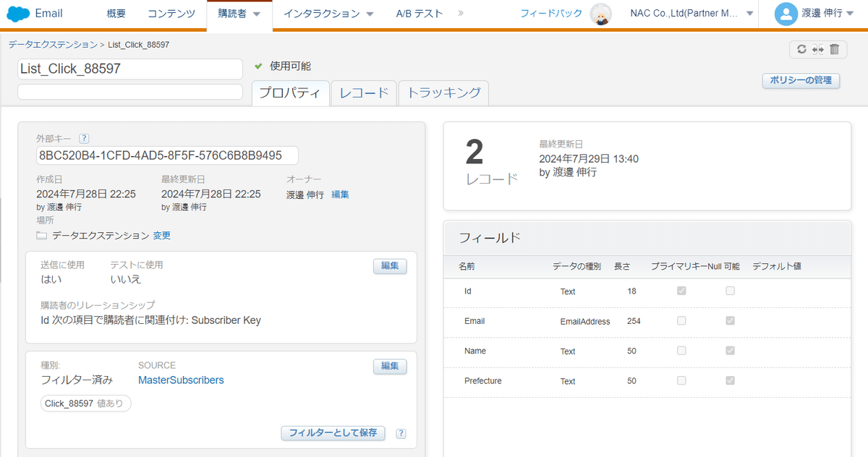Click the Name field name cell
The width and height of the screenshot is (868, 457).
click(475, 351)
